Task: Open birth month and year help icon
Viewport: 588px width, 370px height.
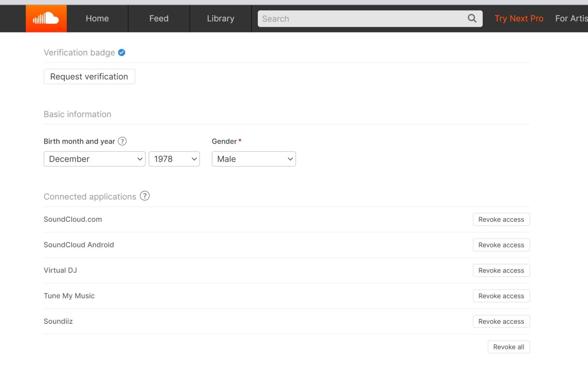Action: click(122, 141)
